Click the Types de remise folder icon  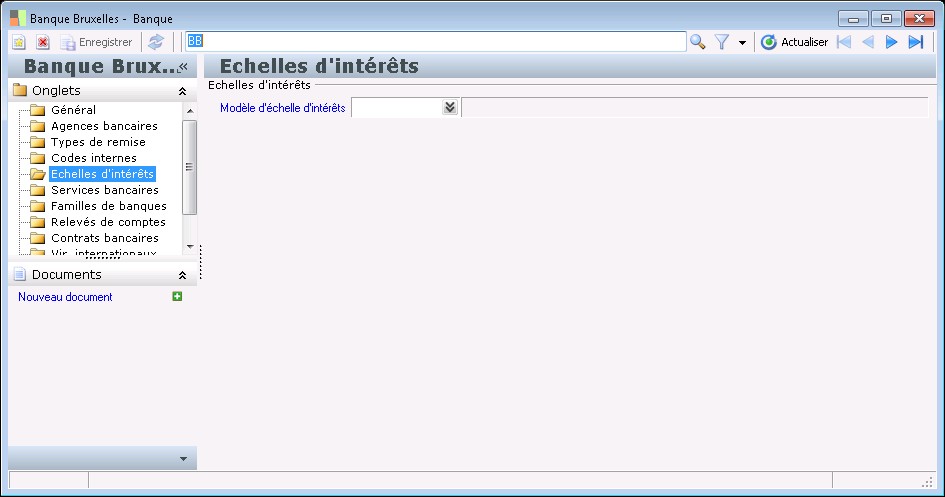(38, 142)
